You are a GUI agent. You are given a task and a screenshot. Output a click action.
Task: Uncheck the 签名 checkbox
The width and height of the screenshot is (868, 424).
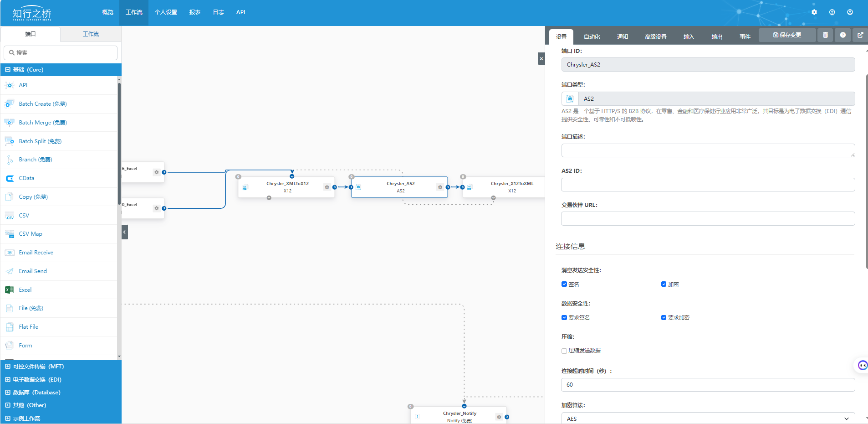tap(564, 284)
